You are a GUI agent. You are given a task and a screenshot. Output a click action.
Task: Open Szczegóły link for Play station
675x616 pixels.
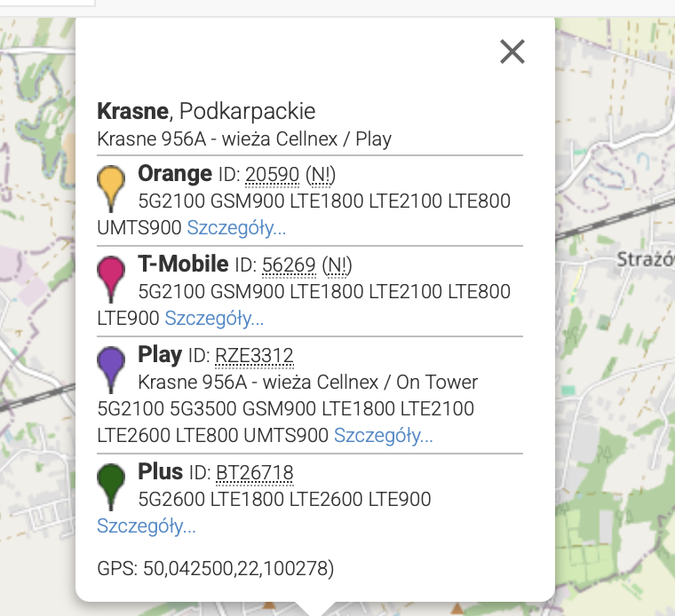(384, 435)
